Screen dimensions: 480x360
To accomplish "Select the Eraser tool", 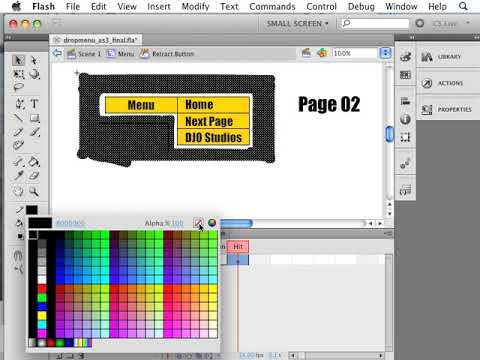I will [x=34, y=175].
